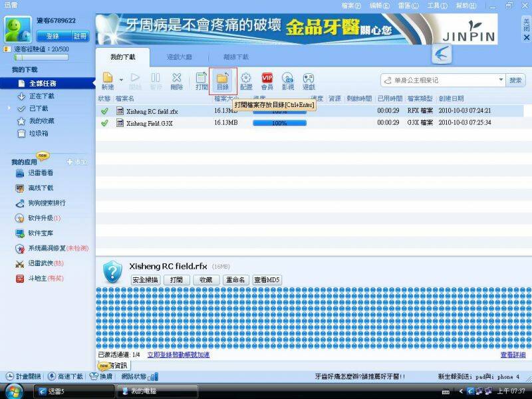532x399 pixels.
Task: Open the 檔案 menu
Action: (351, 5)
